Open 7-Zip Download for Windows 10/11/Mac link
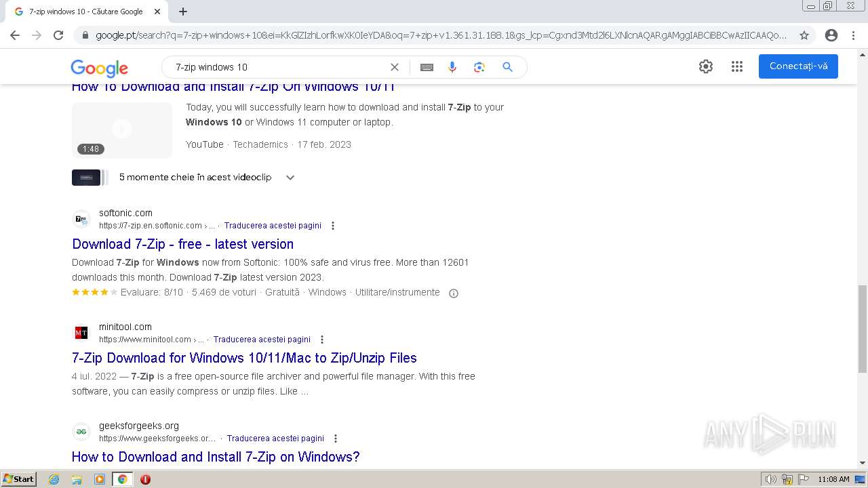The image size is (868, 488). click(x=244, y=358)
